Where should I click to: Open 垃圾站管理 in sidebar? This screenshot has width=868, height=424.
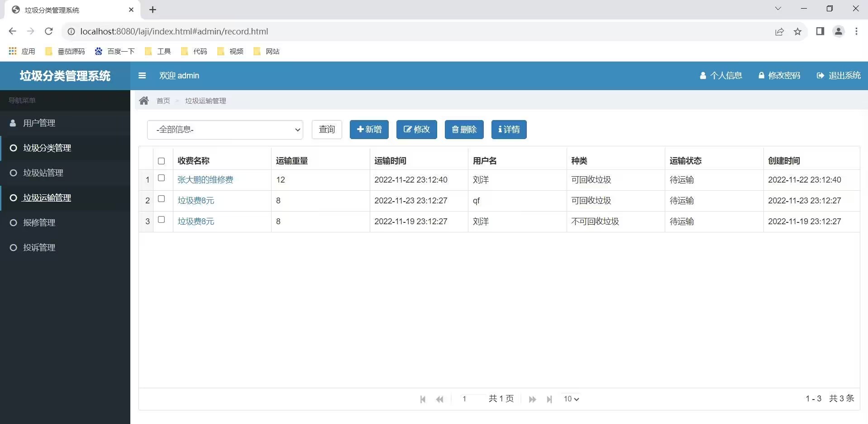coord(65,173)
